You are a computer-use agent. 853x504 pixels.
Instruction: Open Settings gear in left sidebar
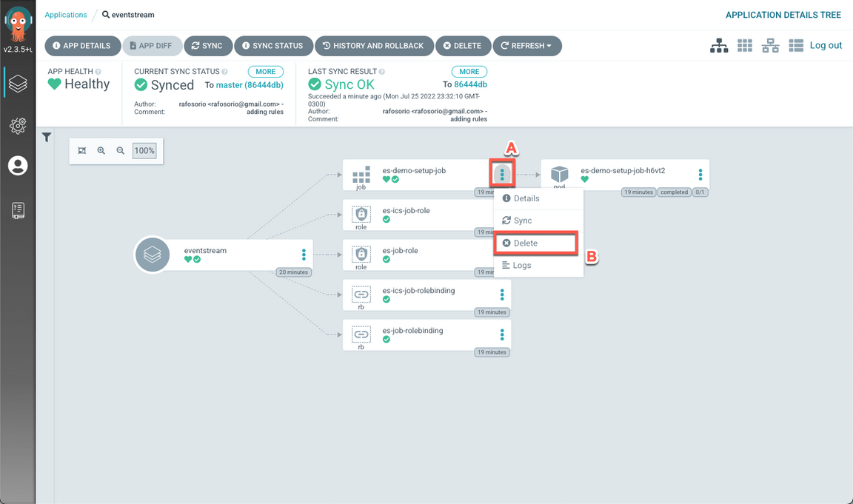[x=18, y=125]
